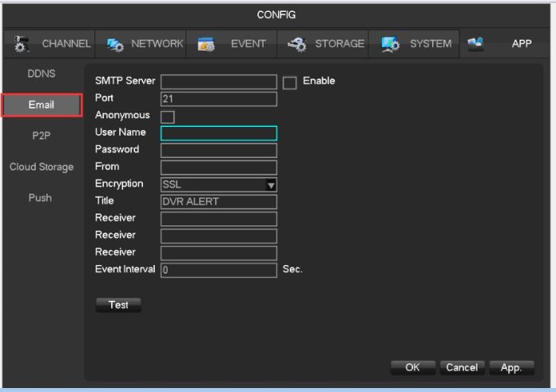Go to Cloud Storage section

(x=41, y=167)
